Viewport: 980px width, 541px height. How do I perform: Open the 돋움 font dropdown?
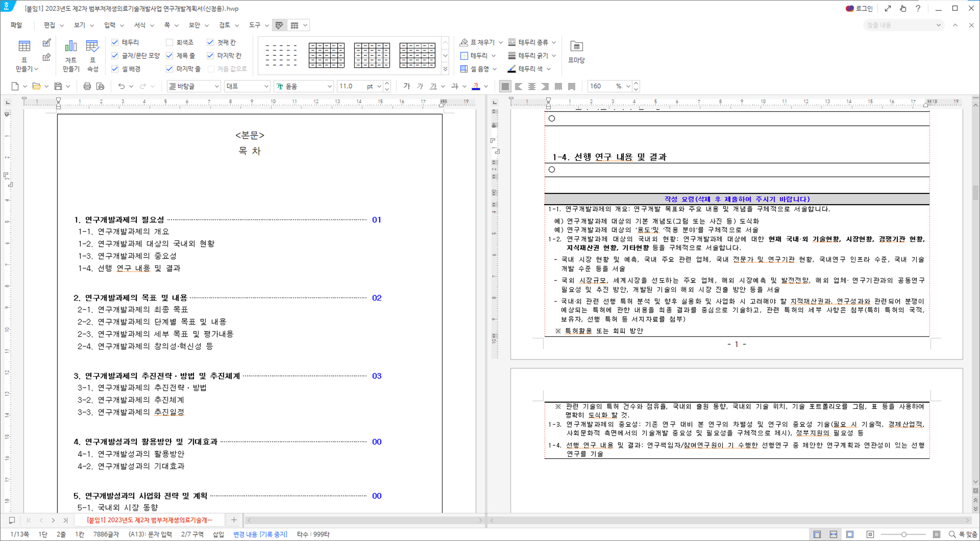[329, 87]
